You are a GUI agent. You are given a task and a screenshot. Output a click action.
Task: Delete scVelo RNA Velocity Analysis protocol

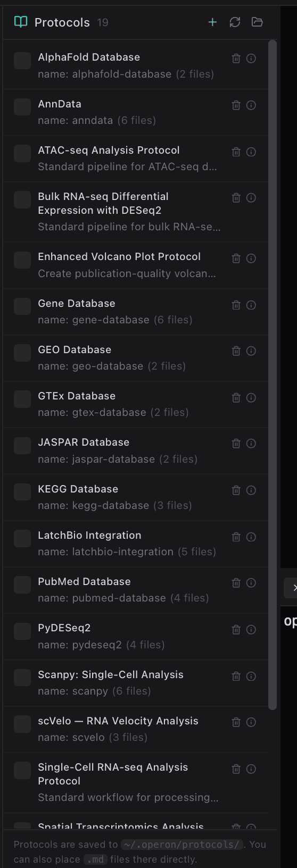point(236,722)
